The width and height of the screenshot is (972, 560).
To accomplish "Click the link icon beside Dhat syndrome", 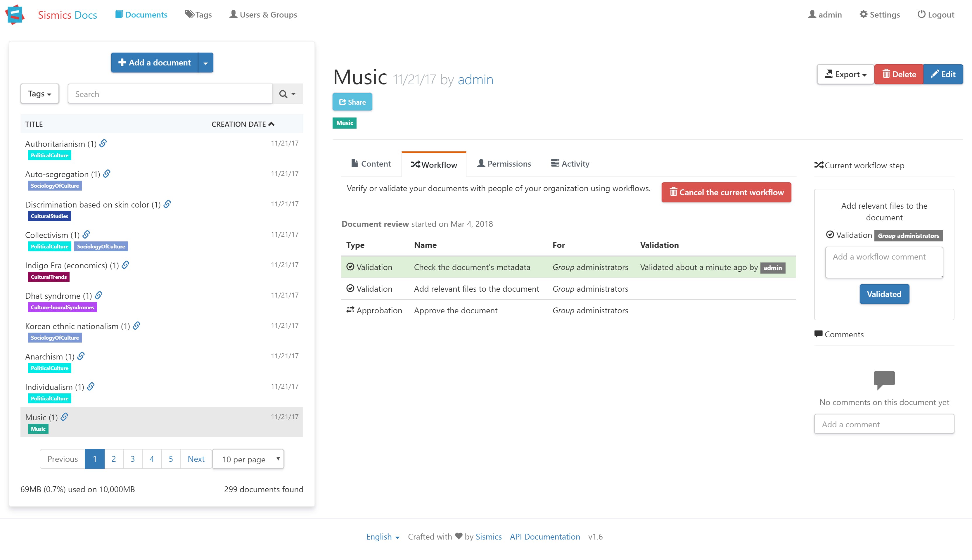I will (98, 295).
